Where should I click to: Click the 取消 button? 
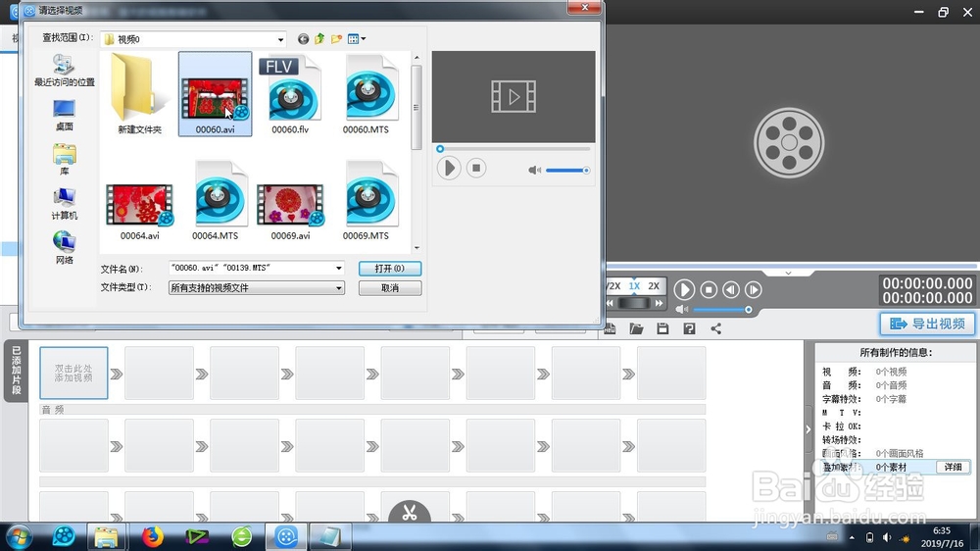click(x=390, y=288)
